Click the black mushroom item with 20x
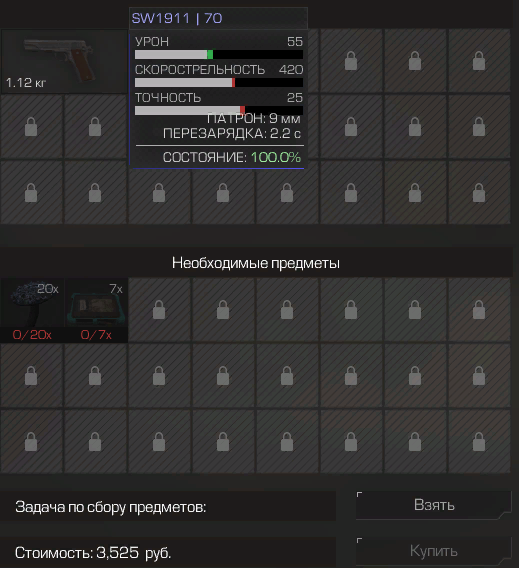 pyautogui.click(x=32, y=303)
